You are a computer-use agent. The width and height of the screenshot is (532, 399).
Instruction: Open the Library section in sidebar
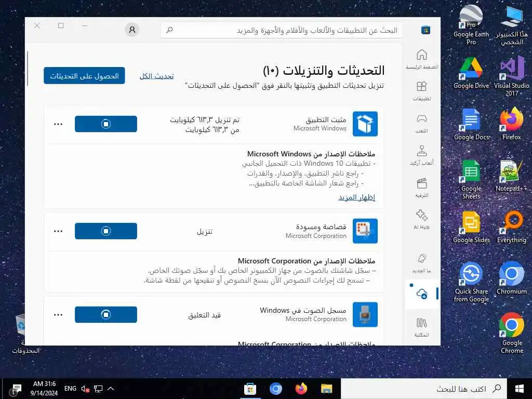[422, 327]
